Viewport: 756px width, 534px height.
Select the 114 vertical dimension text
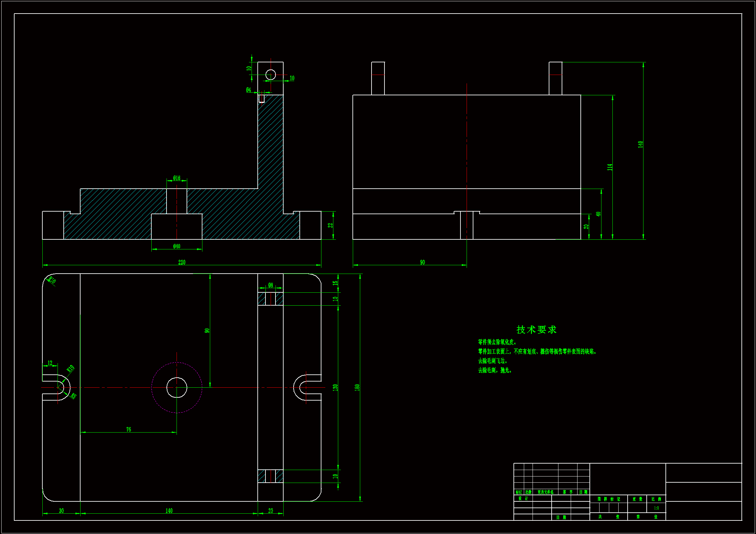tap(610, 167)
